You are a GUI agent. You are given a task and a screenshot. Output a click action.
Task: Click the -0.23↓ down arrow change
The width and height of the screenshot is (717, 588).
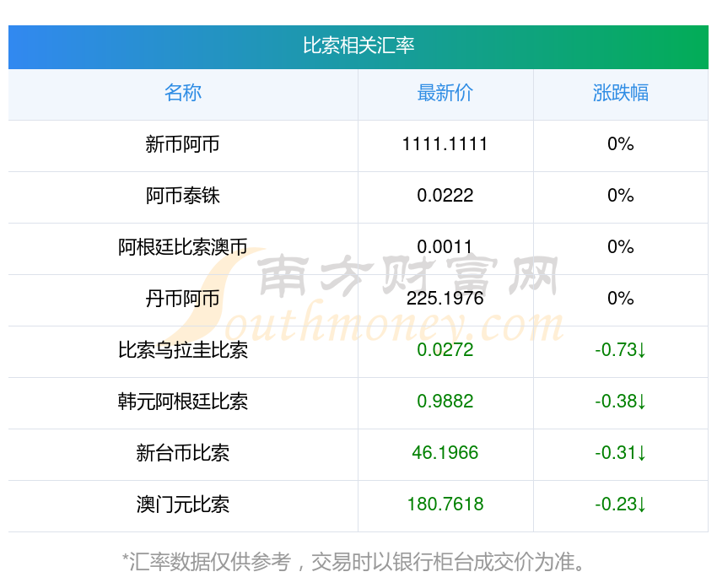click(621, 504)
